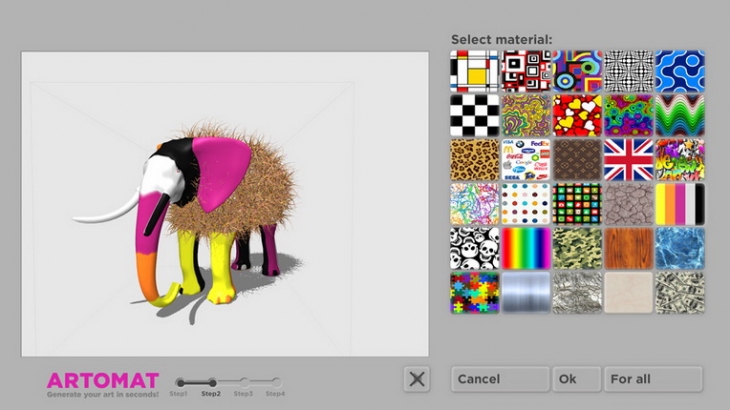Viewport: 730px width, 410px height.
Task: Choose the red black squares material
Action: pyautogui.click(x=526, y=71)
